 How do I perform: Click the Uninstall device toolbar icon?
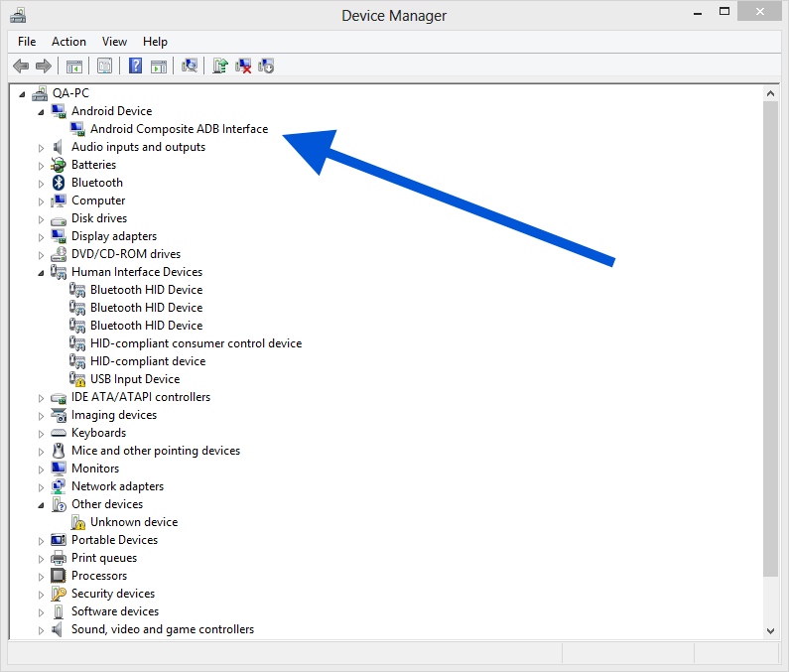click(243, 66)
